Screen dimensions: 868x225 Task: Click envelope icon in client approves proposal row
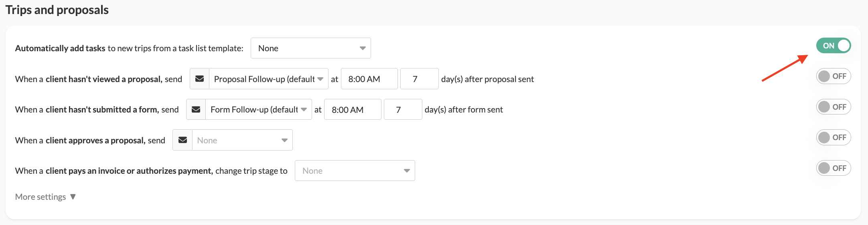coord(183,140)
